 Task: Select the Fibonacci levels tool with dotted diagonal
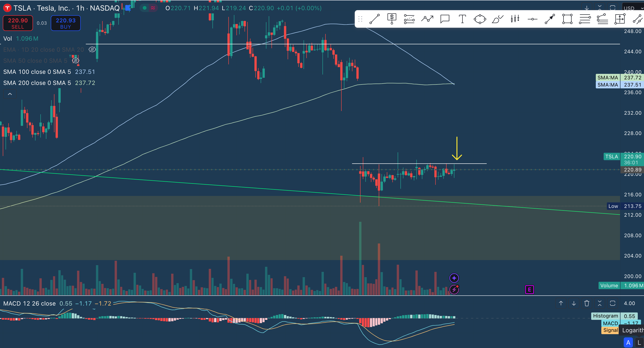409,19
